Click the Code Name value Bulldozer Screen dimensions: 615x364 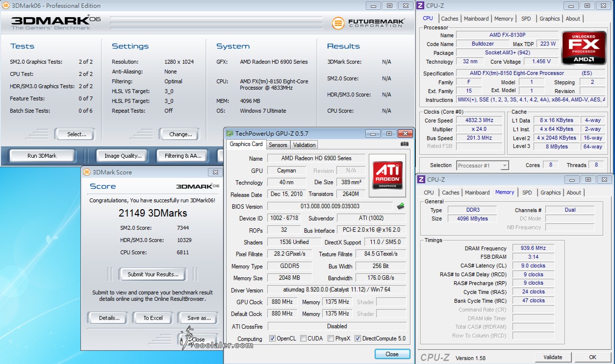tap(483, 44)
